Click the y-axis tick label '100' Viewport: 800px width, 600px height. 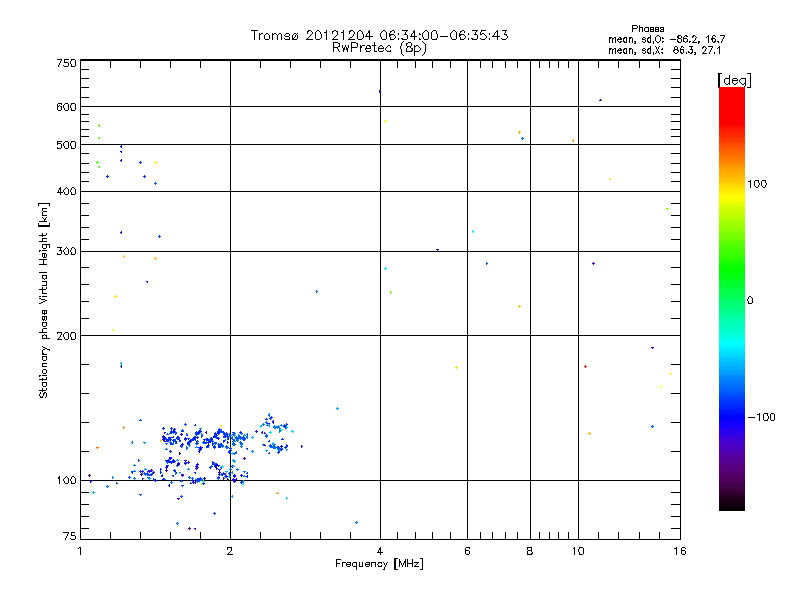[67, 481]
